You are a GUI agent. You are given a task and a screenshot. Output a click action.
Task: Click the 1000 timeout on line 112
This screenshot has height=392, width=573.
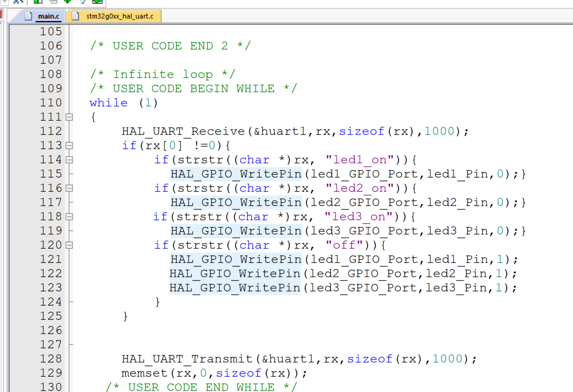click(439, 131)
